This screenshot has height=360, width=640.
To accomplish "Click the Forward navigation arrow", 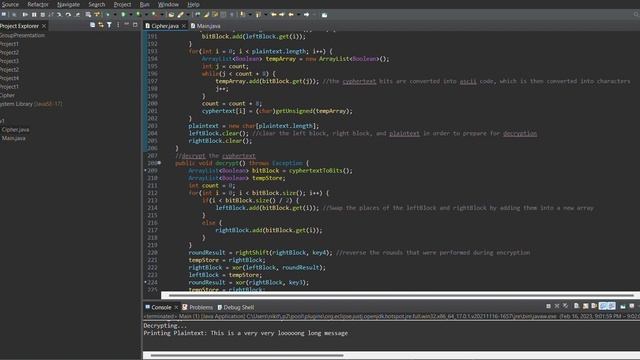I will pos(306,14).
